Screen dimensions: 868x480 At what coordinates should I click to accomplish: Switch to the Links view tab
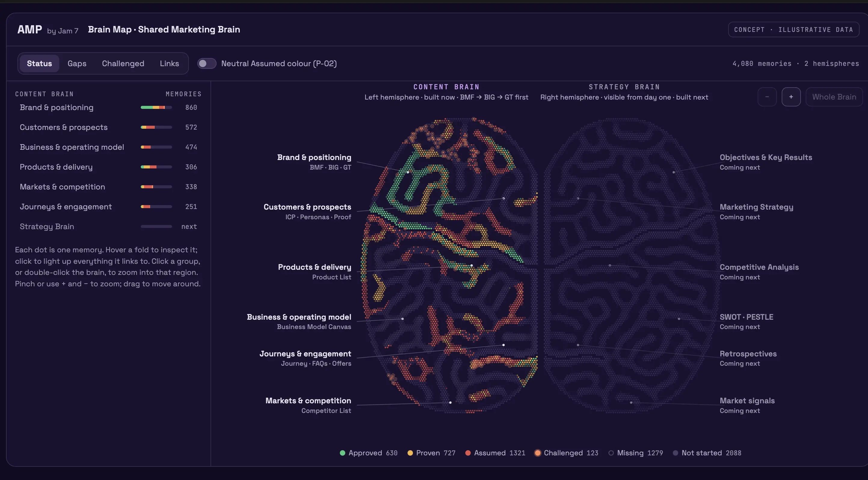[169, 63]
